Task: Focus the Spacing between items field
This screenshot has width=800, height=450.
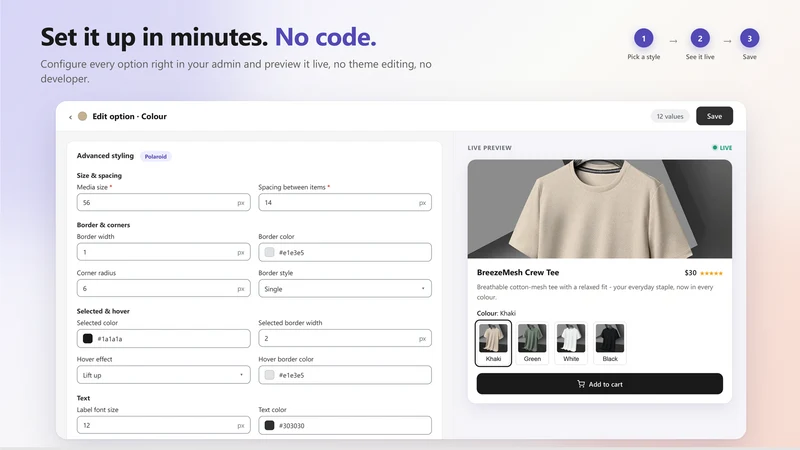Action: click(x=345, y=203)
